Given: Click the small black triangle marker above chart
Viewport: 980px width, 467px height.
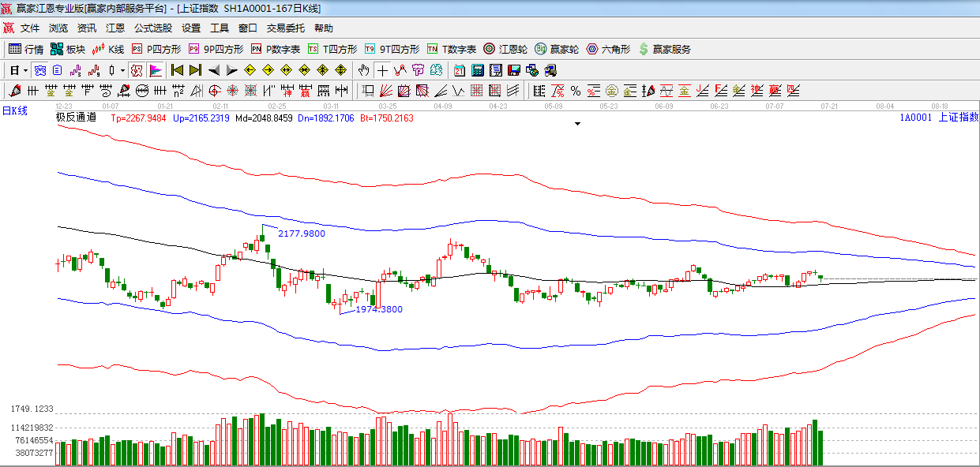Looking at the screenshot, I should click(578, 124).
